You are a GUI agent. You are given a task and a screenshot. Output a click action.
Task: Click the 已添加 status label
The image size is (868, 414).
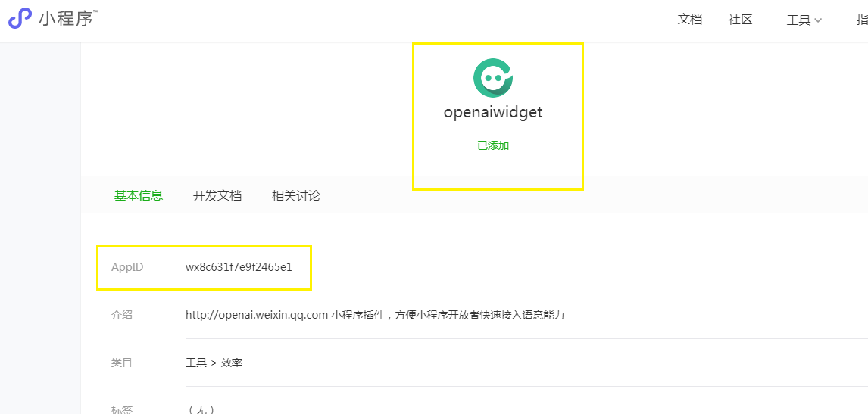493,146
